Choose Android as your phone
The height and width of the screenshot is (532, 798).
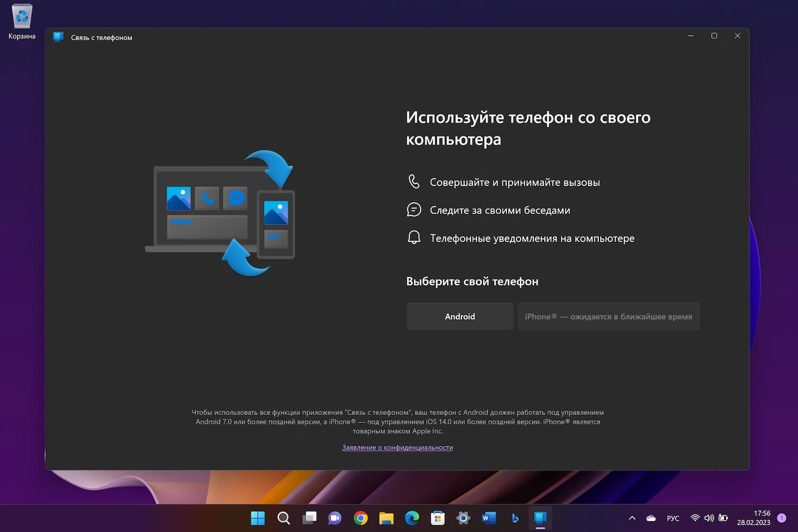pyautogui.click(x=460, y=317)
